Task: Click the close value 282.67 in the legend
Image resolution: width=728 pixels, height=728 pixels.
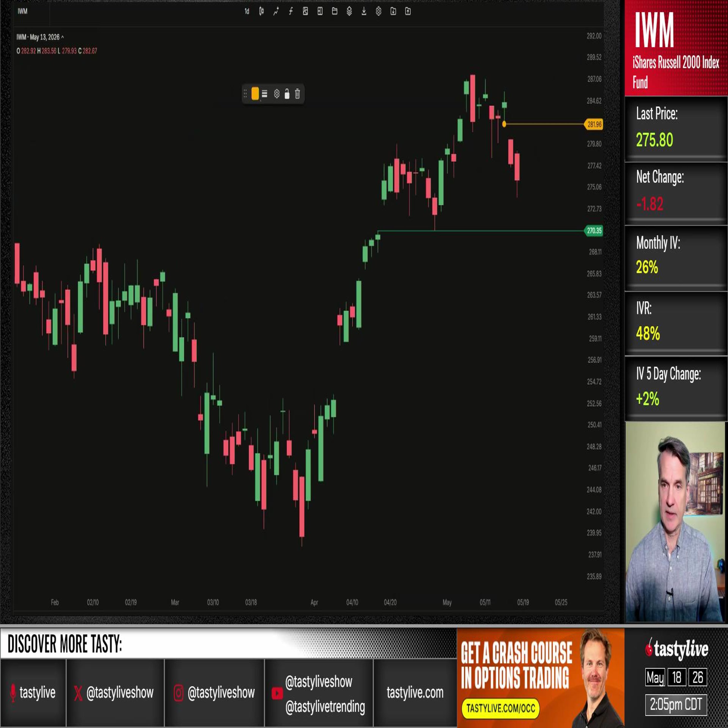Action: [x=90, y=51]
